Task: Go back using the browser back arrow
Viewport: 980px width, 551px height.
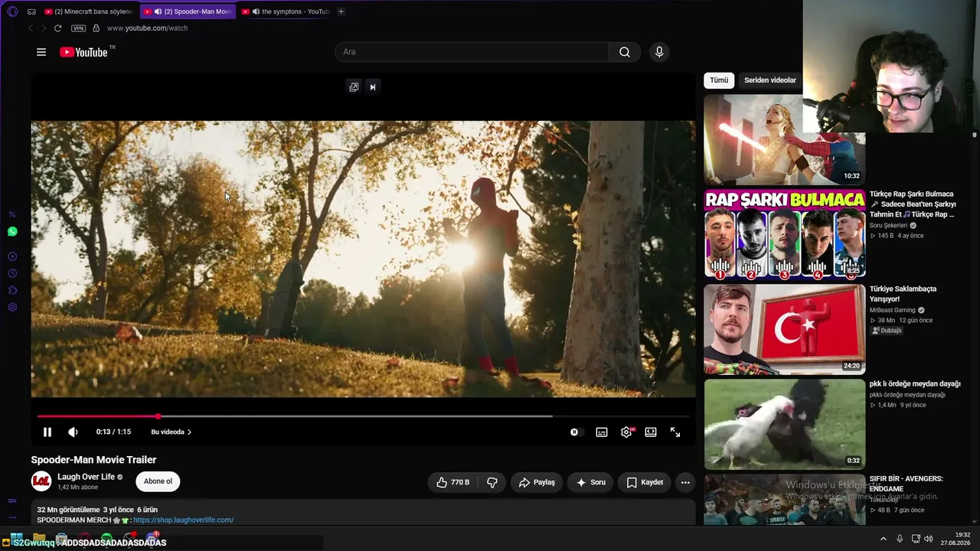Action: [x=31, y=28]
